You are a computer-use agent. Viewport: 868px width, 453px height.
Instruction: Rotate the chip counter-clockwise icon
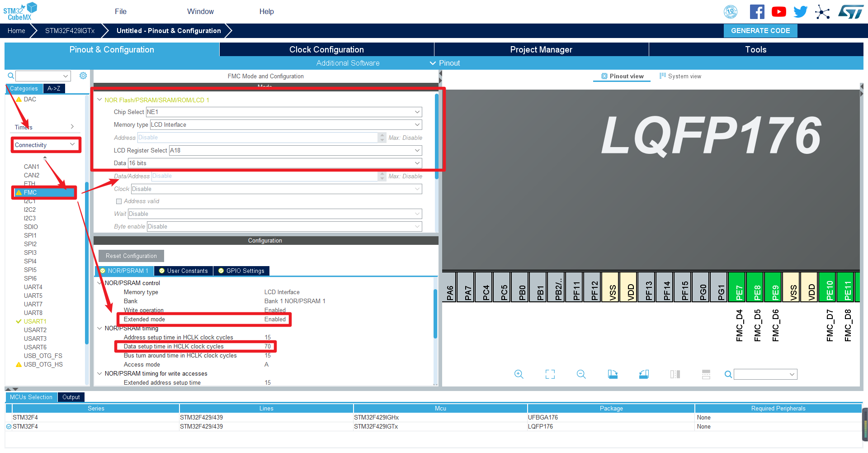click(x=644, y=374)
